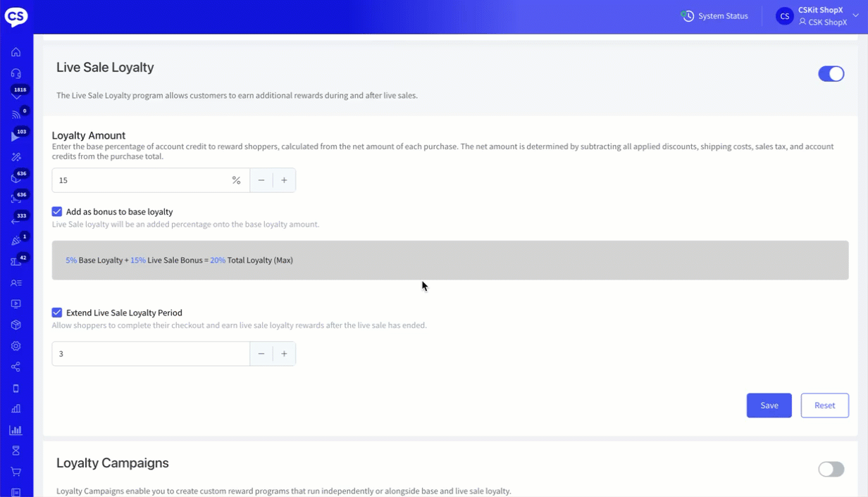
Task: Click the hourglass sidebar icon
Action: pos(15,451)
